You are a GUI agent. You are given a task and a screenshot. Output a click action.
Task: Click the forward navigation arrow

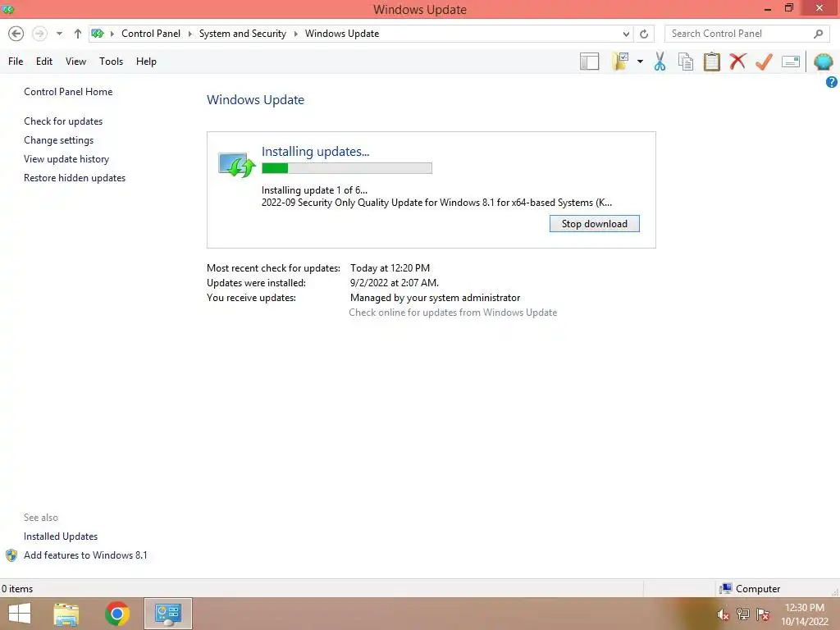pyautogui.click(x=39, y=34)
